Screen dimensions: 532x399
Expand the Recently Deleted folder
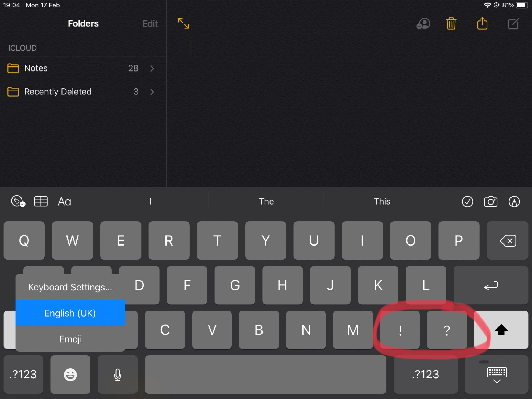pyautogui.click(x=152, y=92)
